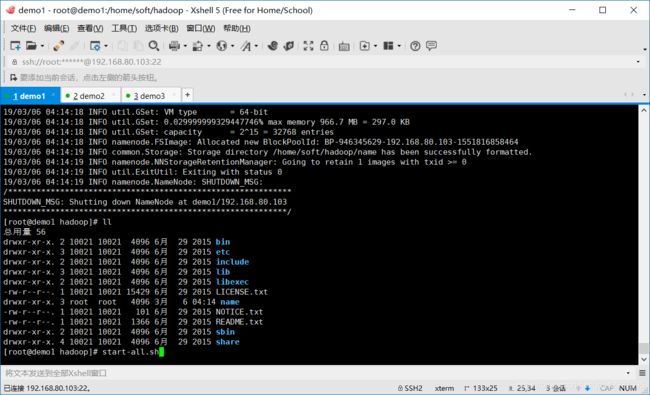This screenshot has height=395, width=650.
Task: Click the hamburger icon of compose bar
Action: point(642,373)
